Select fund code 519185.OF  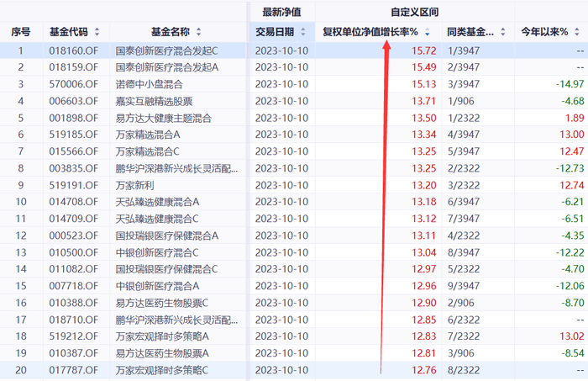click(74, 135)
